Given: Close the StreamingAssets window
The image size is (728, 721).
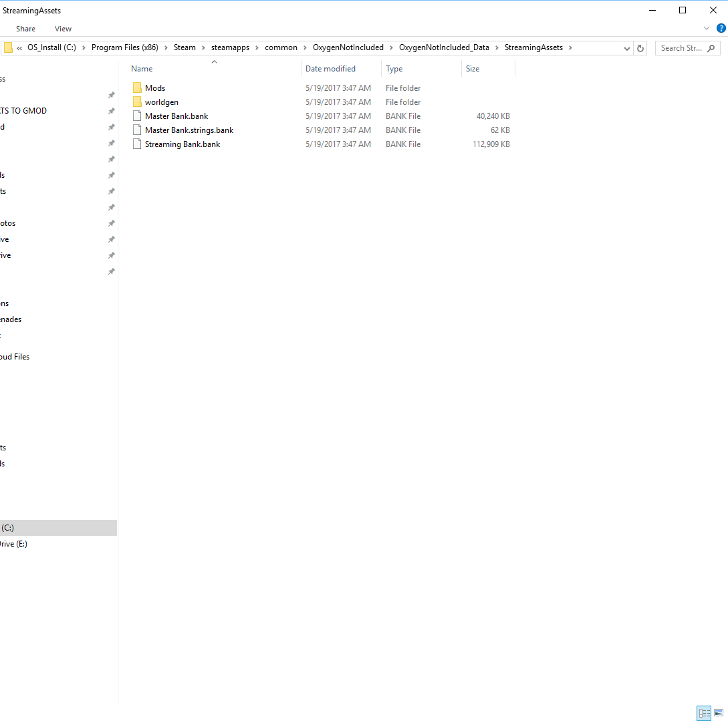Looking at the screenshot, I should 713,10.
